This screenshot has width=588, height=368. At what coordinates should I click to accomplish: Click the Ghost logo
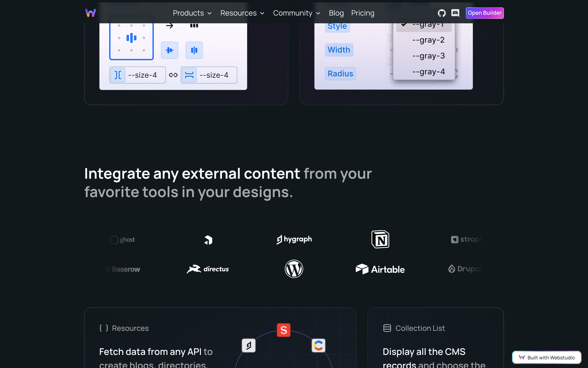122,240
